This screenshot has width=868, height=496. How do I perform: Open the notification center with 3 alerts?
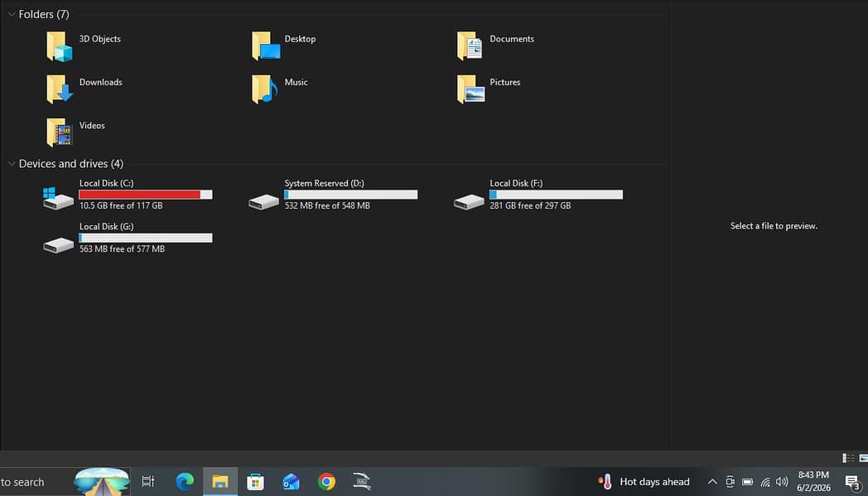[853, 482]
